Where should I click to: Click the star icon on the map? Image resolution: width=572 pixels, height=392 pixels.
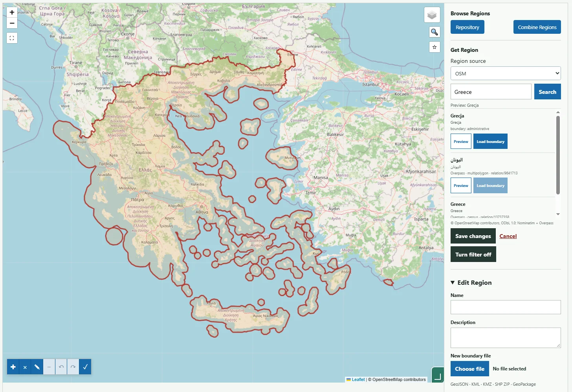pyautogui.click(x=434, y=47)
